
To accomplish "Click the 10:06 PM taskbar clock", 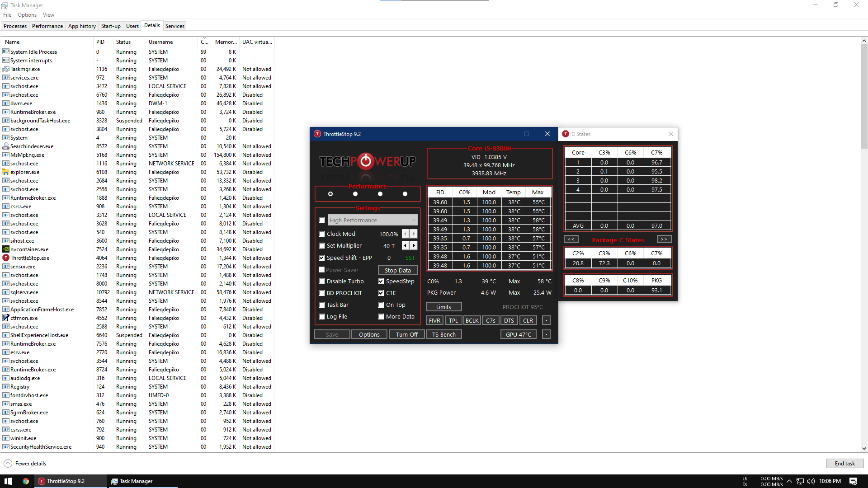I will click(830, 481).
